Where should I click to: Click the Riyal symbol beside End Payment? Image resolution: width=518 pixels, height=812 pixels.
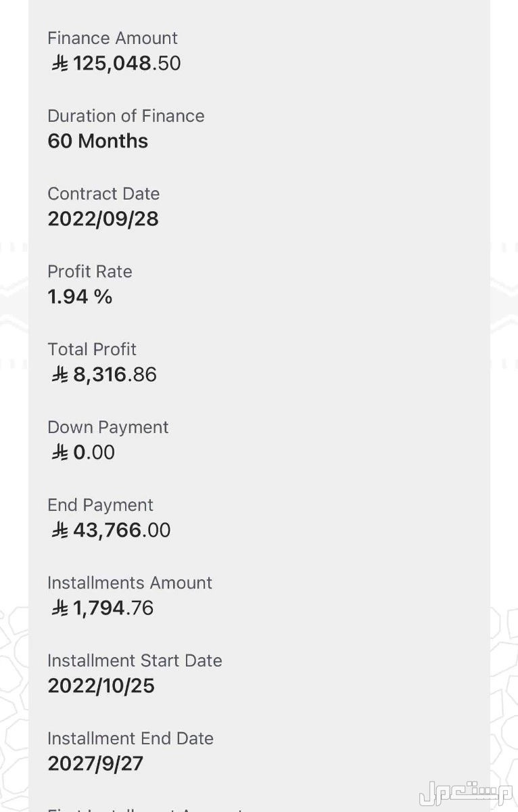click(60, 531)
